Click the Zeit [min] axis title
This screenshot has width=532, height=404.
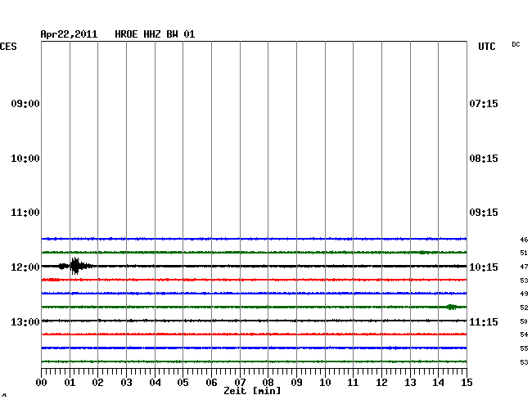[252, 391]
